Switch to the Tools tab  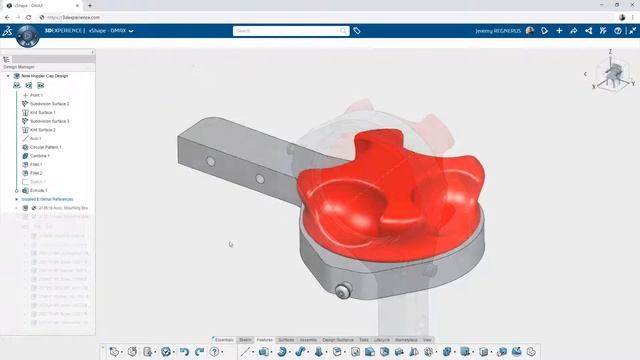point(364,340)
